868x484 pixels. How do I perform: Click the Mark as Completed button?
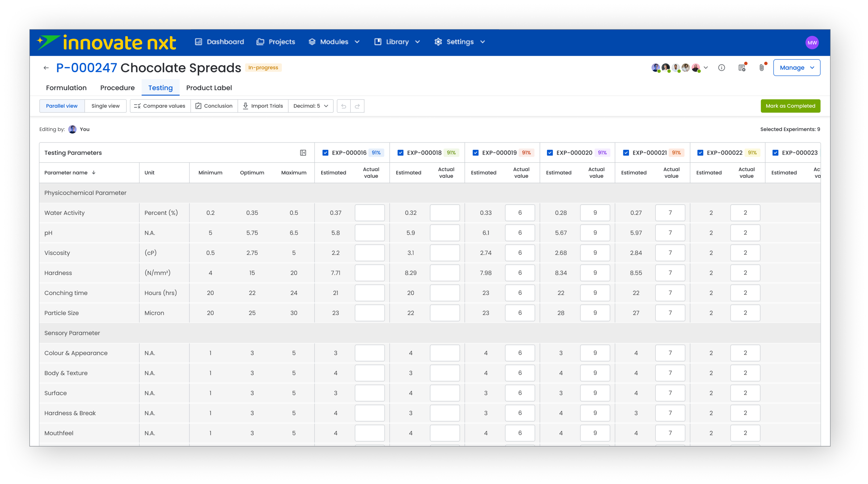[790, 106]
